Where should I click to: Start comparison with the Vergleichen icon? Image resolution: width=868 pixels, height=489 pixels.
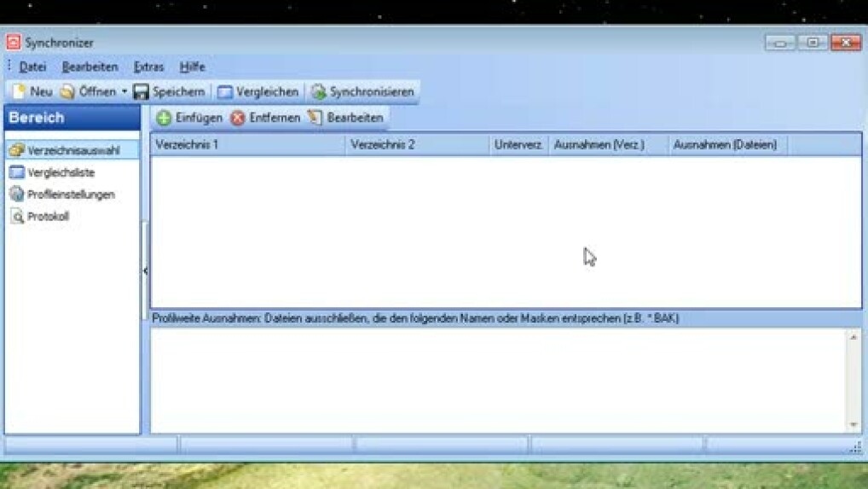[x=225, y=91]
